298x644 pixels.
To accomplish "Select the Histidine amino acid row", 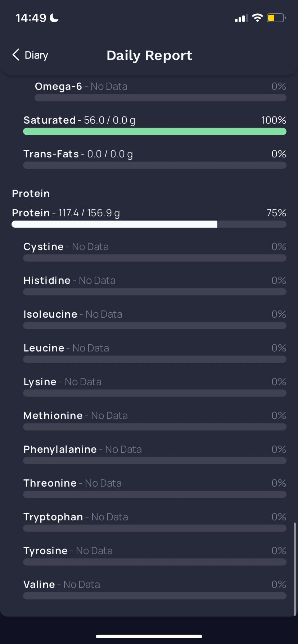I will [155, 285].
